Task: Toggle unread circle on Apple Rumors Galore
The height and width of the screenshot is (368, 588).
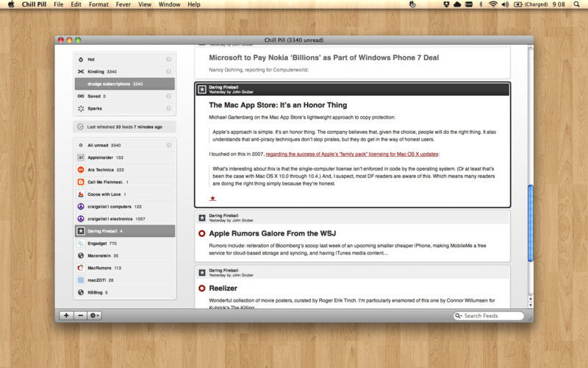Action: 201,233
